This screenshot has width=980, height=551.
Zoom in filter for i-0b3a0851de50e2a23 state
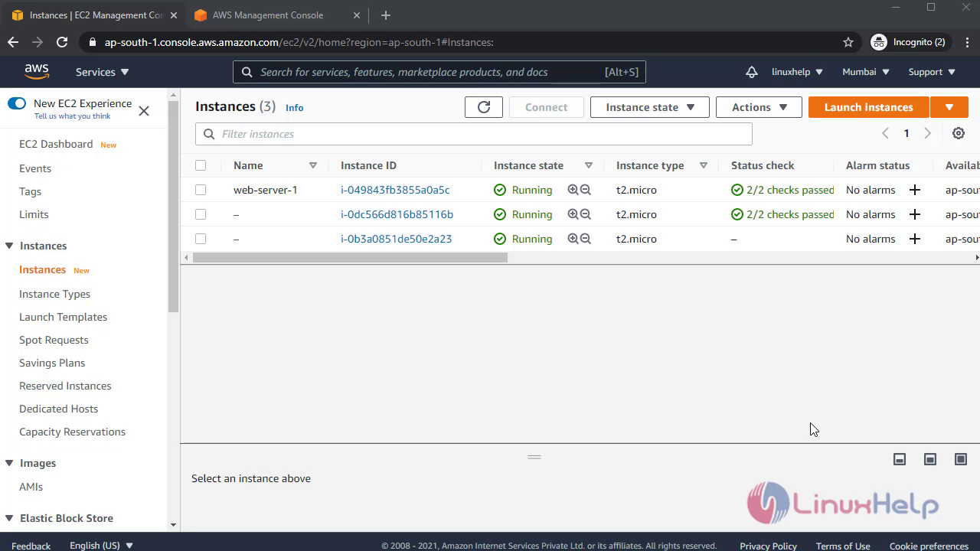pyautogui.click(x=573, y=239)
